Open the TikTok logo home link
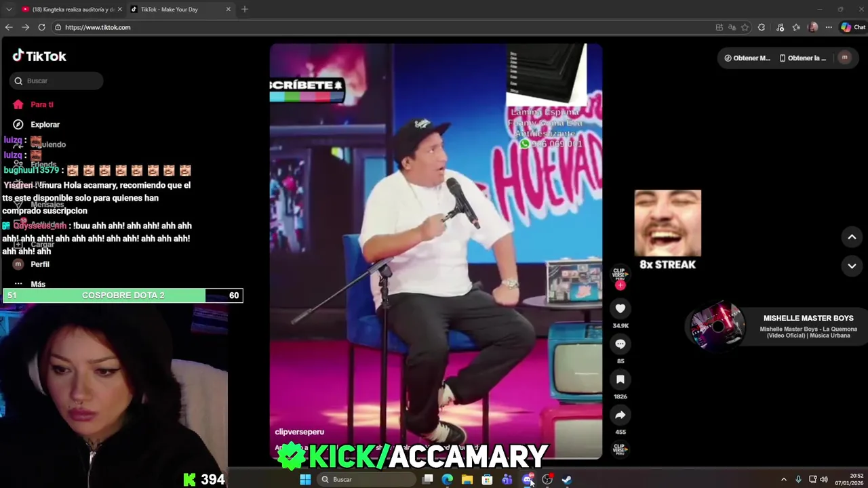Image resolution: width=868 pixels, height=488 pixels. (39, 56)
